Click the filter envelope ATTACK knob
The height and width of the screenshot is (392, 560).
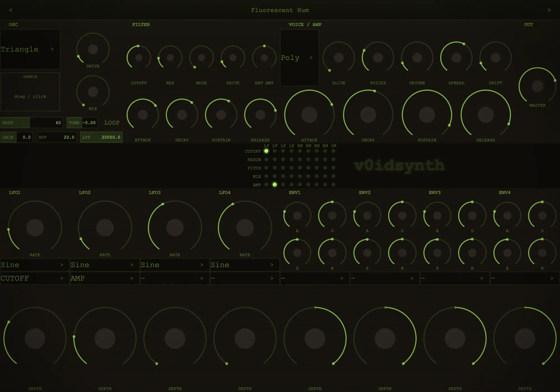[x=143, y=115]
